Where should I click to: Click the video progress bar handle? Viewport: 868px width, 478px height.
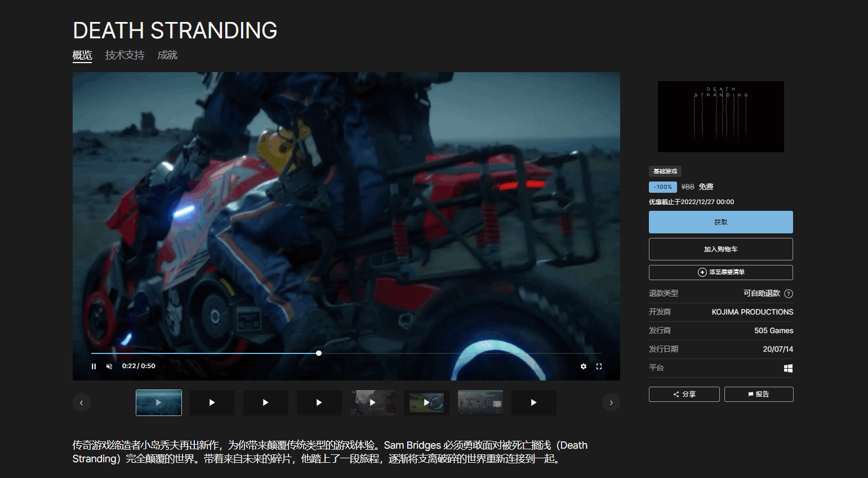click(319, 353)
